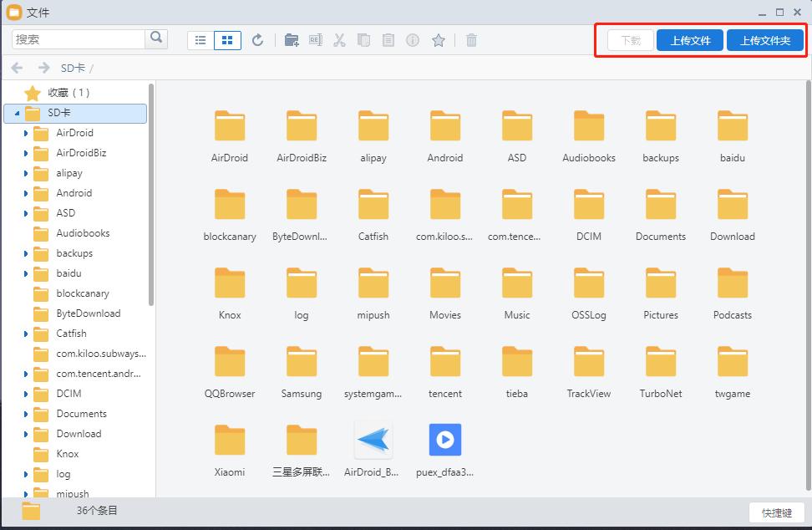Image resolution: width=812 pixels, height=530 pixels.
Task: Click the 上传文件夹 button
Action: [x=764, y=41]
